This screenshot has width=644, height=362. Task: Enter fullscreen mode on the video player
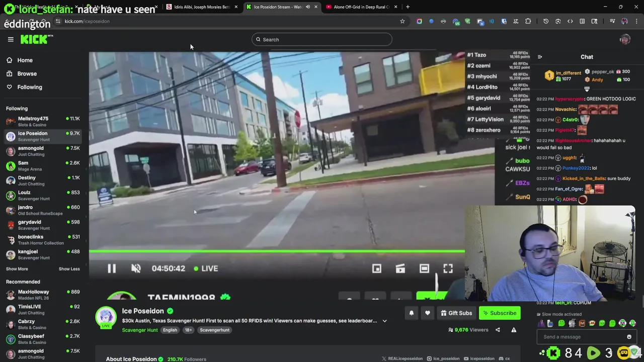pyautogui.click(x=448, y=268)
